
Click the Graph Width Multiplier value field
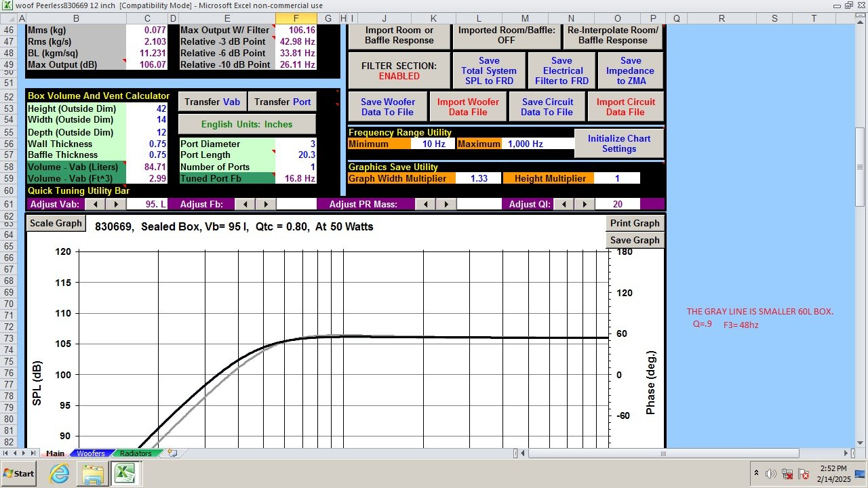pos(478,178)
